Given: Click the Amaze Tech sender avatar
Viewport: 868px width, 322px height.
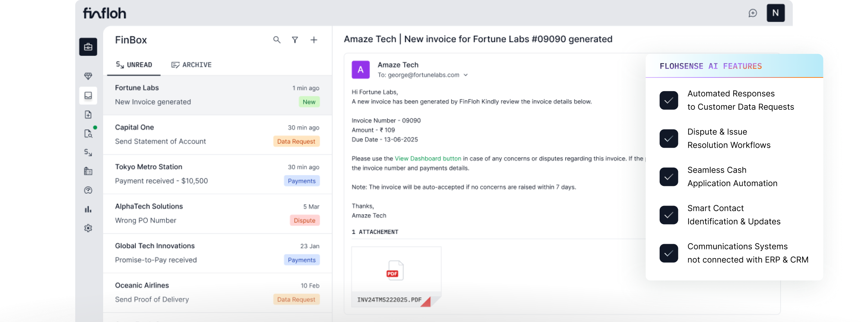Looking at the screenshot, I should 360,70.
